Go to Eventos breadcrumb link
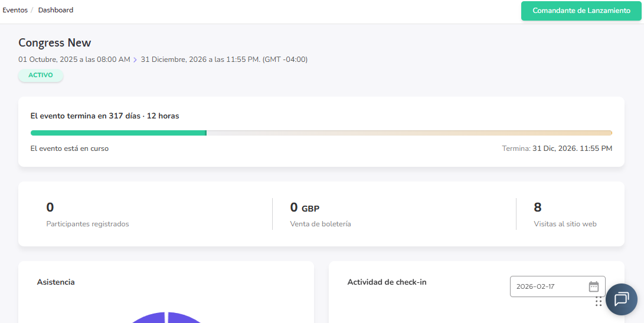This screenshot has height=323, width=644. click(x=15, y=10)
